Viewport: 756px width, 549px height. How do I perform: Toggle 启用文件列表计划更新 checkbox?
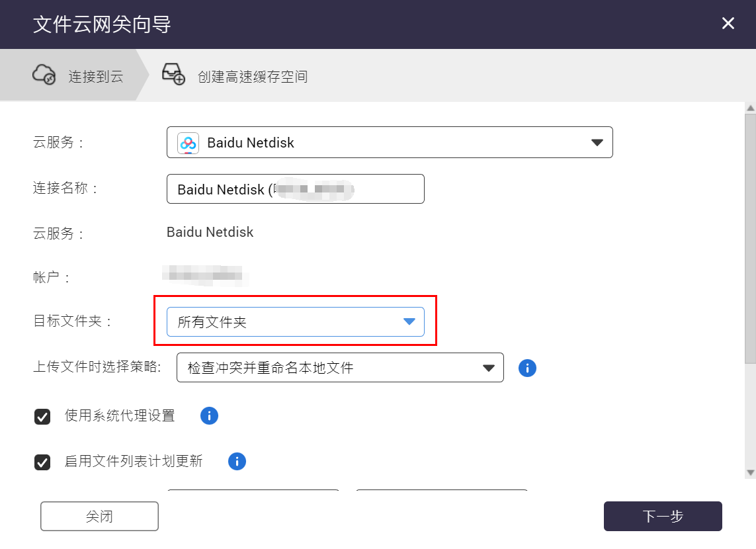[42, 462]
